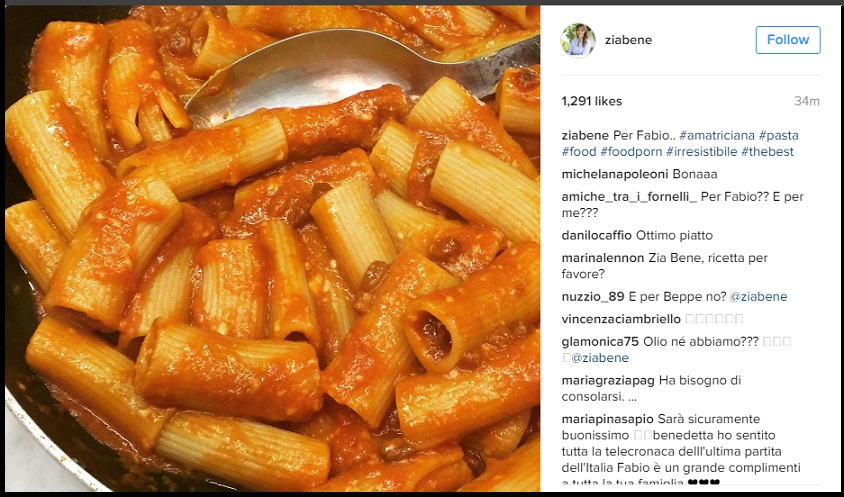This screenshot has width=844, height=497.
Task: Click the Follow button
Action: [x=788, y=40]
